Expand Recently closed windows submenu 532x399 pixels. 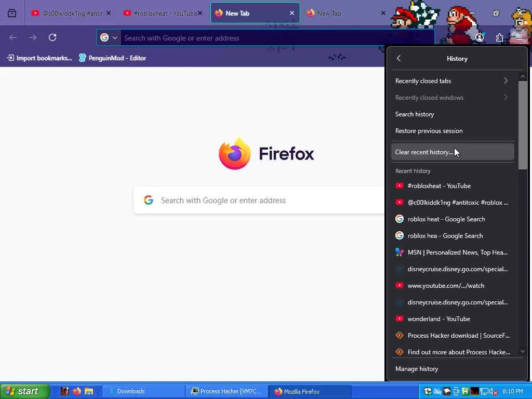[453, 97]
